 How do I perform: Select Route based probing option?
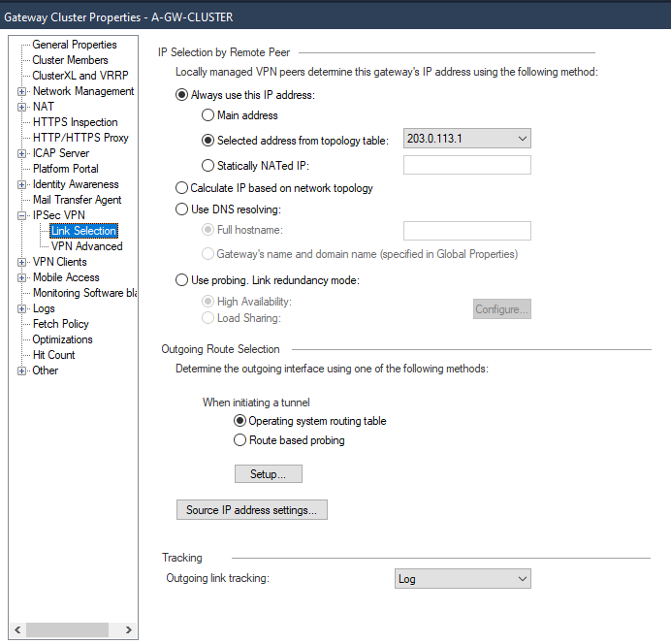240,440
